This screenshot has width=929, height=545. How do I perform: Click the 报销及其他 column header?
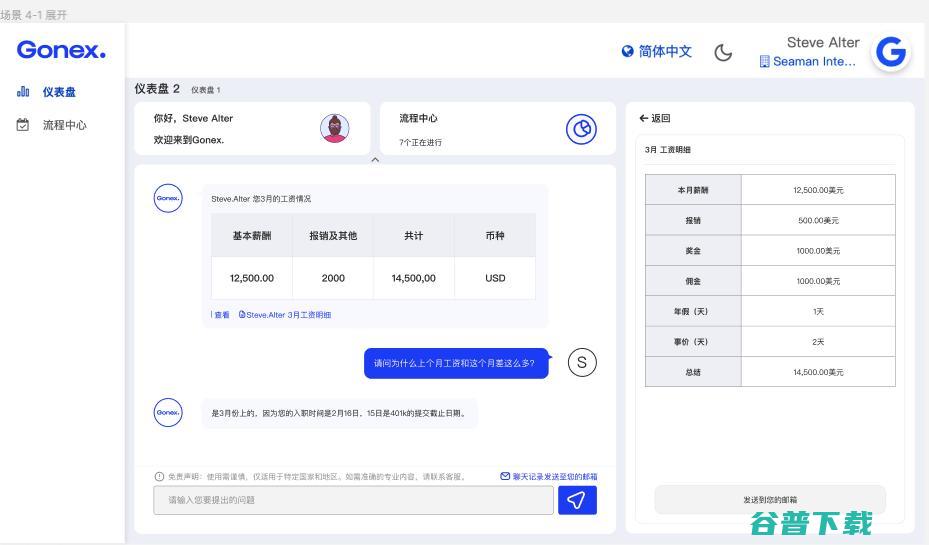tap(333, 236)
